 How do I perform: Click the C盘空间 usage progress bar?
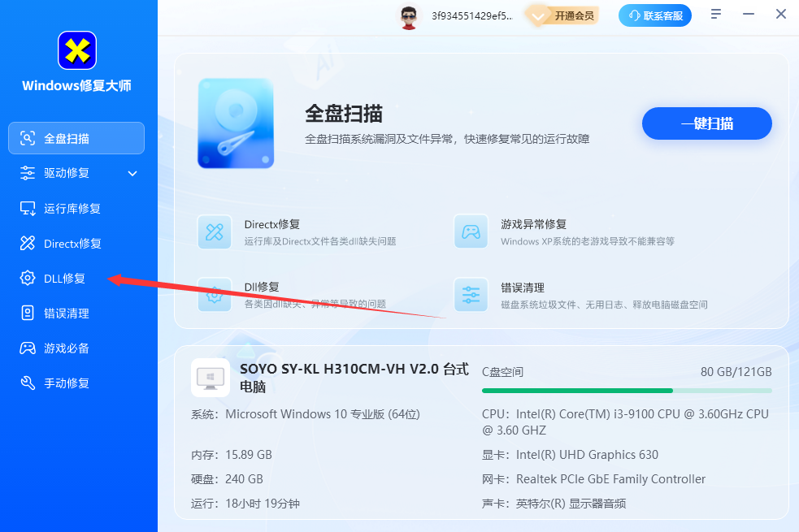(x=627, y=391)
